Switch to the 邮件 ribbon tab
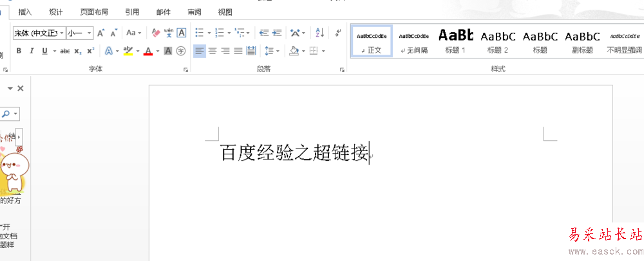The image size is (644, 261). (164, 12)
